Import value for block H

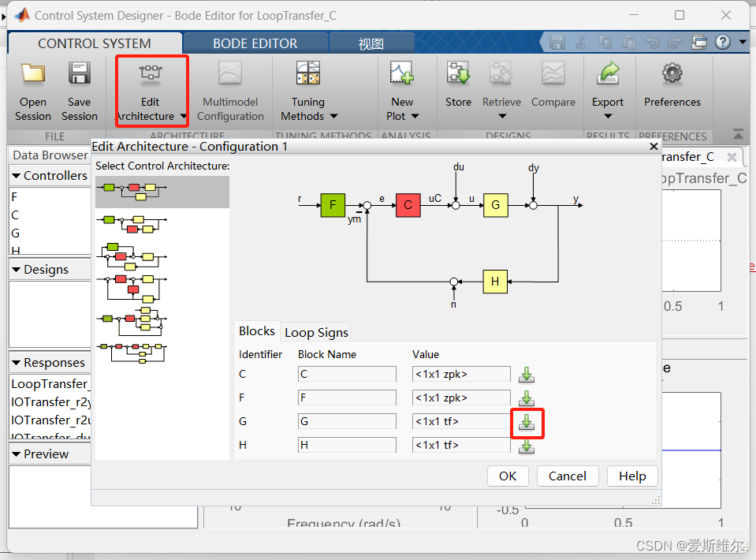point(527,446)
